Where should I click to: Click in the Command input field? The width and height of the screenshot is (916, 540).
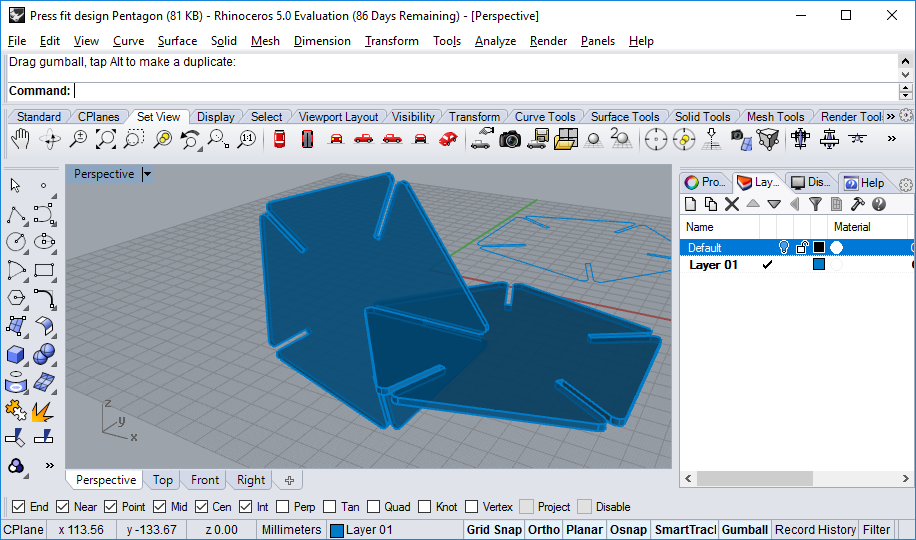click(x=485, y=91)
